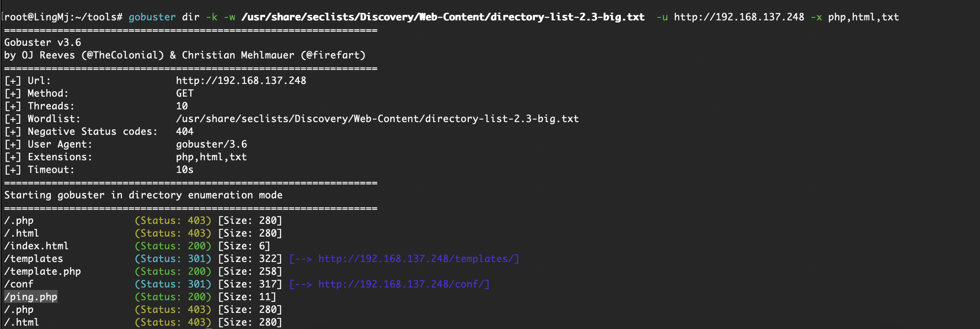Viewport: 980px width, 329px height.
Task: Click the highlighted /ping.php result
Action: (x=31, y=297)
